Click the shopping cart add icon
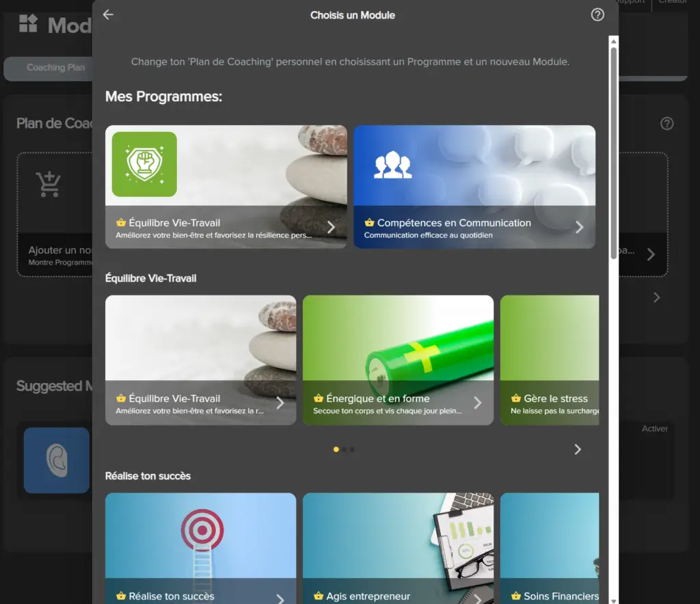Screen dimensions: 700x604 49,183
